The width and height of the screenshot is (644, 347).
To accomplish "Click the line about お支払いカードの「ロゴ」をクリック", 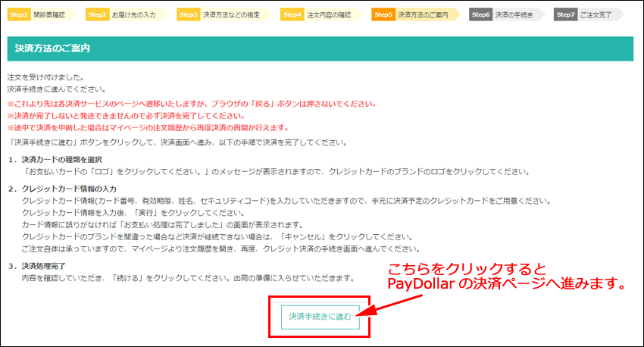I will (x=277, y=172).
